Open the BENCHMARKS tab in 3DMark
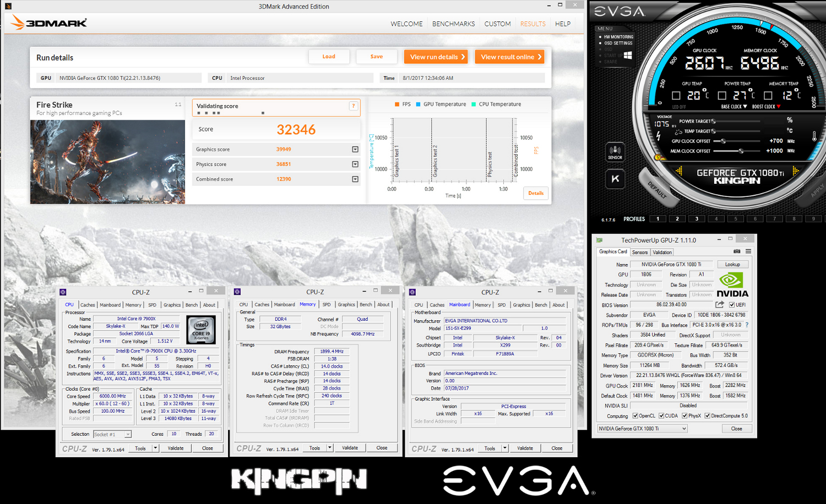This screenshot has width=826, height=504. coord(453,24)
